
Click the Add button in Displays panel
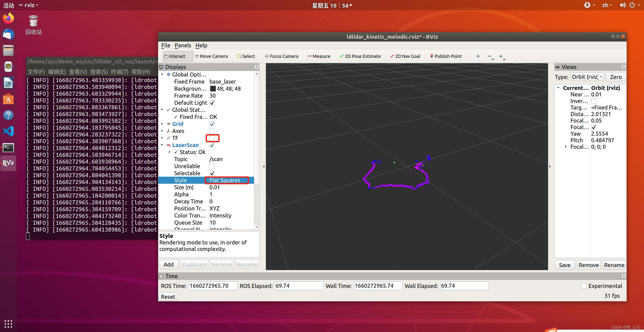click(168, 264)
